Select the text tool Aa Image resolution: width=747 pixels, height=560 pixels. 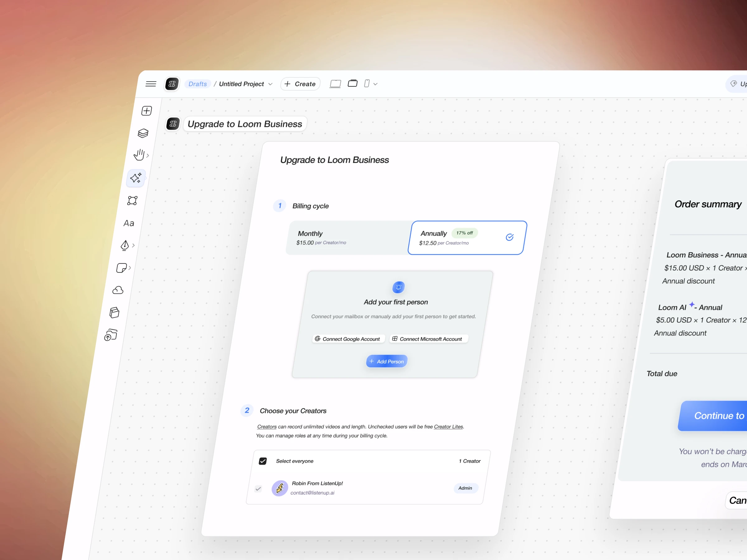[129, 223]
